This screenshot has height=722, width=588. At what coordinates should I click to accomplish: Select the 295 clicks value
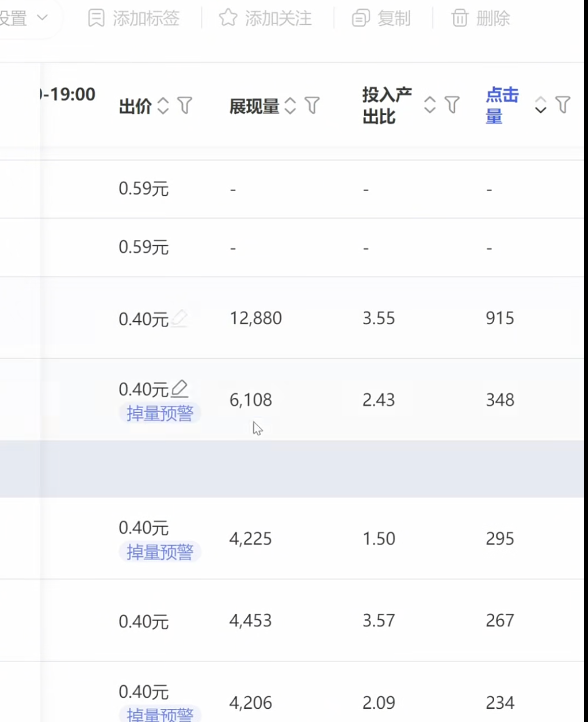[500, 539]
